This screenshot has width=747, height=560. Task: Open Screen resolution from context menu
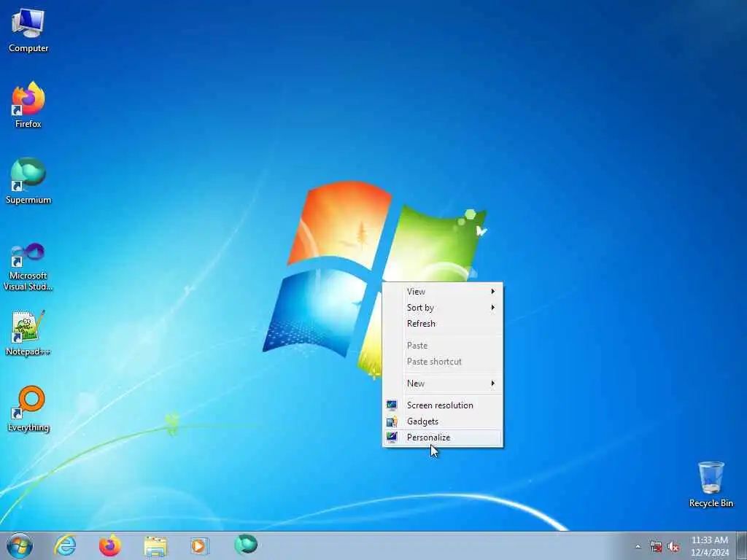(443, 405)
